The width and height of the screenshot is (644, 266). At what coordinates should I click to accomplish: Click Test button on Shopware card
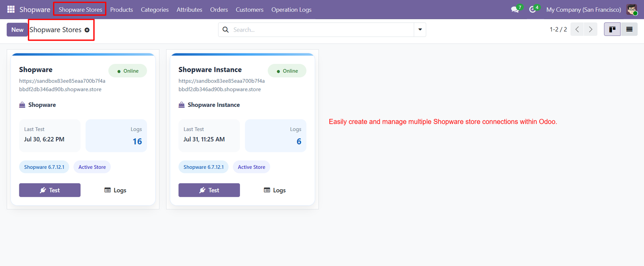[x=50, y=190]
